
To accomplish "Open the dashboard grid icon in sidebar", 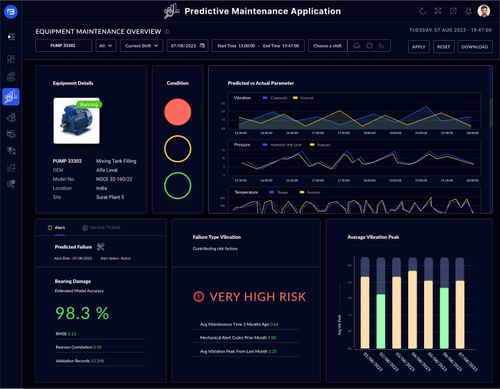I will click(11, 59).
